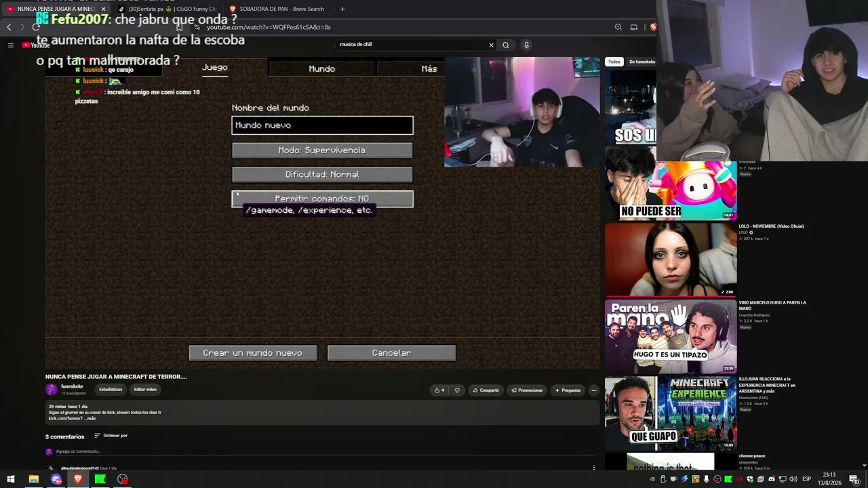
Task: Open options for the first comment
Action: click(x=593, y=468)
